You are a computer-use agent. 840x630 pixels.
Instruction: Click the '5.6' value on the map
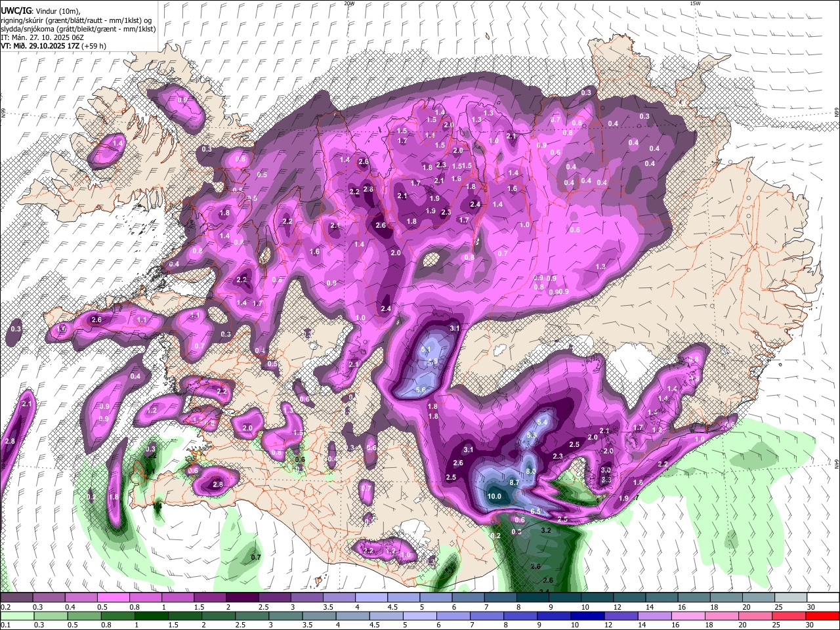click(421, 390)
